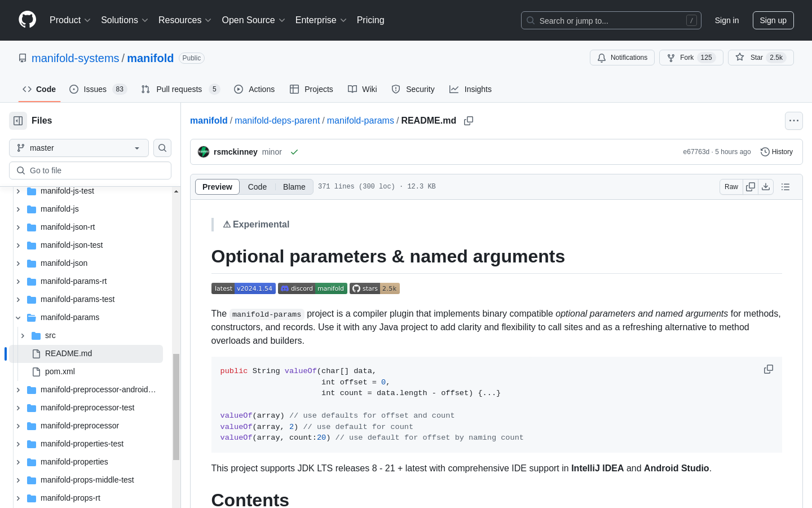Viewport: 812px width, 508px height.
Task: Open manifold-systems organization link
Action: point(76,58)
